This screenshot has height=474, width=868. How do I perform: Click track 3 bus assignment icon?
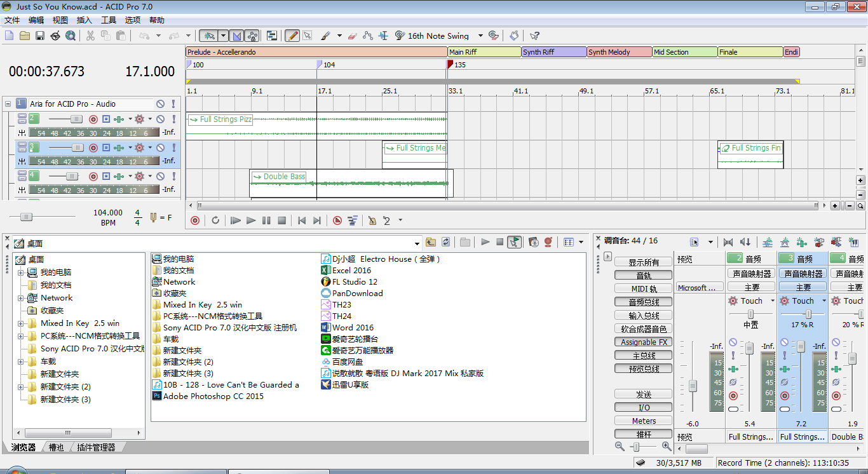tap(118, 147)
